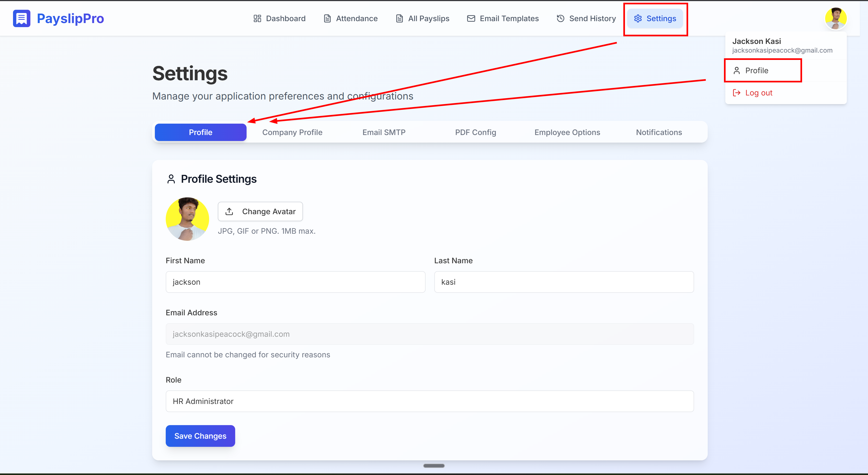Screen dimensions: 868x475
Task: Select Profile in user dropdown menu
Action: pos(757,70)
